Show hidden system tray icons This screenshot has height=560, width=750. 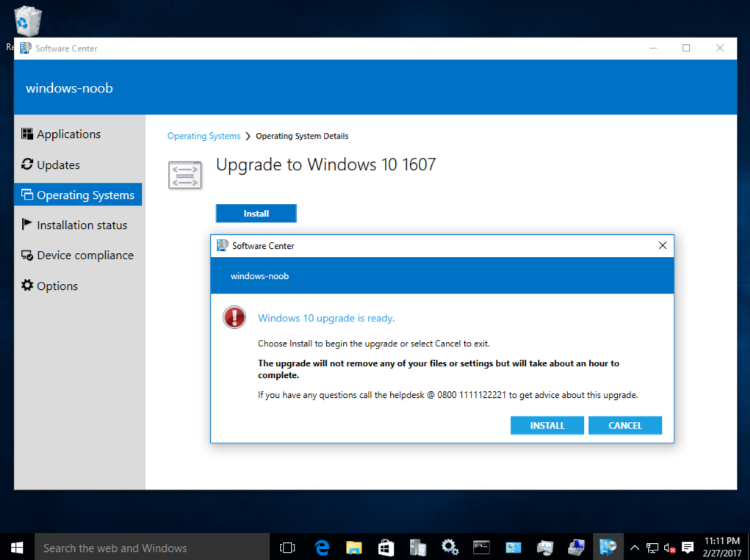click(x=634, y=548)
